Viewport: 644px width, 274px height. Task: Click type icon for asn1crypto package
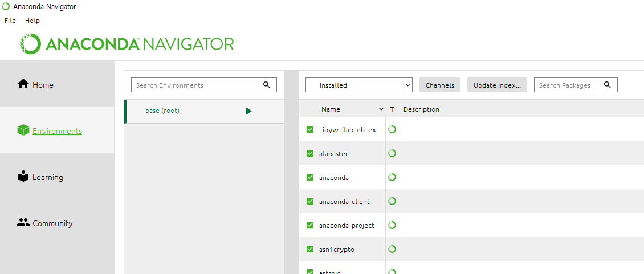pyautogui.click(x=392, y=249)
